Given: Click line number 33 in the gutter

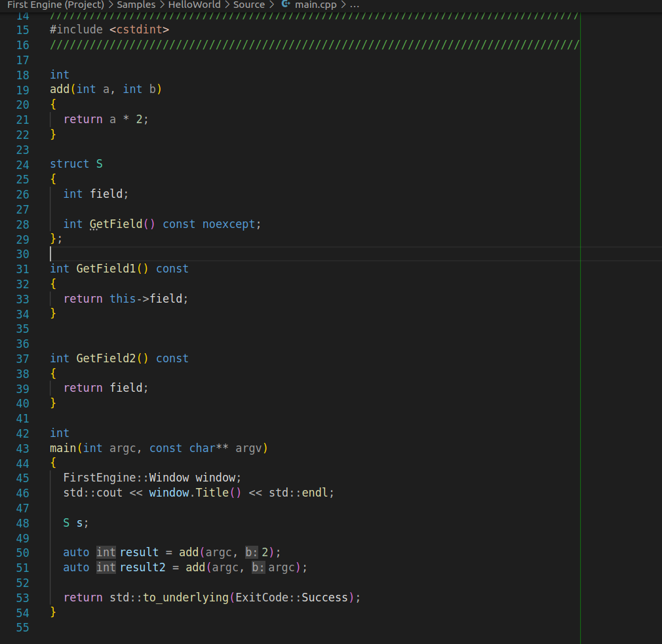Looking at the screenshot, I should (x=22, y=298).
